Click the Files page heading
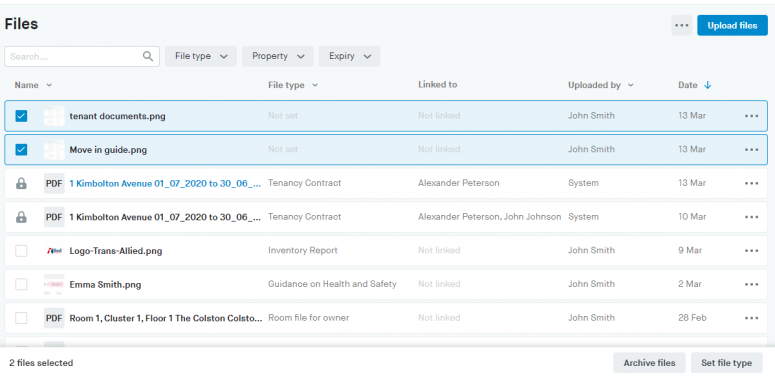The height and width of the screenshot is (377, 775). pyautogui.click(x=21, y=24)
